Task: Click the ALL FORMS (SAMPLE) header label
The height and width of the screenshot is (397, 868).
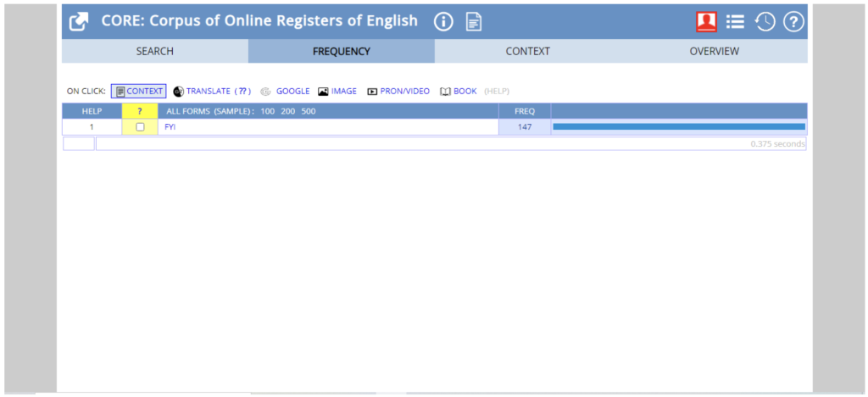Action: click(210, 111)
